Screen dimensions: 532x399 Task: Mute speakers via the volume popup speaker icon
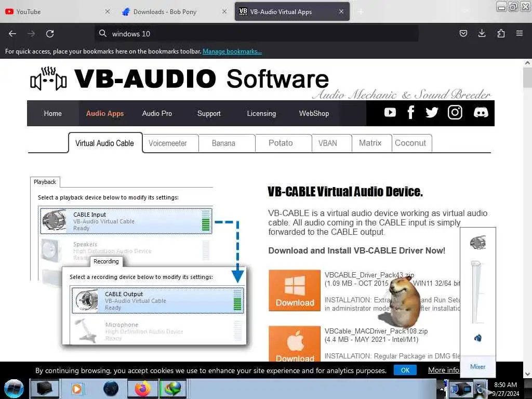478,338
